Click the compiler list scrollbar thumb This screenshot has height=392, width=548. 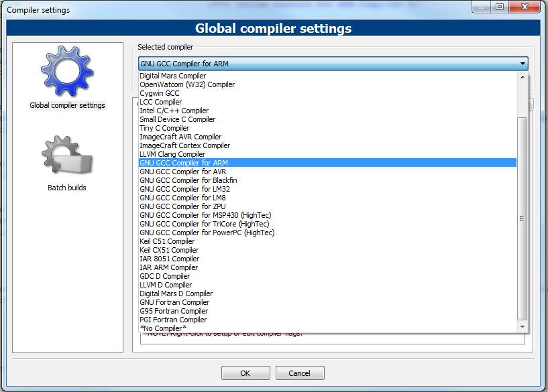pos(522,218)
